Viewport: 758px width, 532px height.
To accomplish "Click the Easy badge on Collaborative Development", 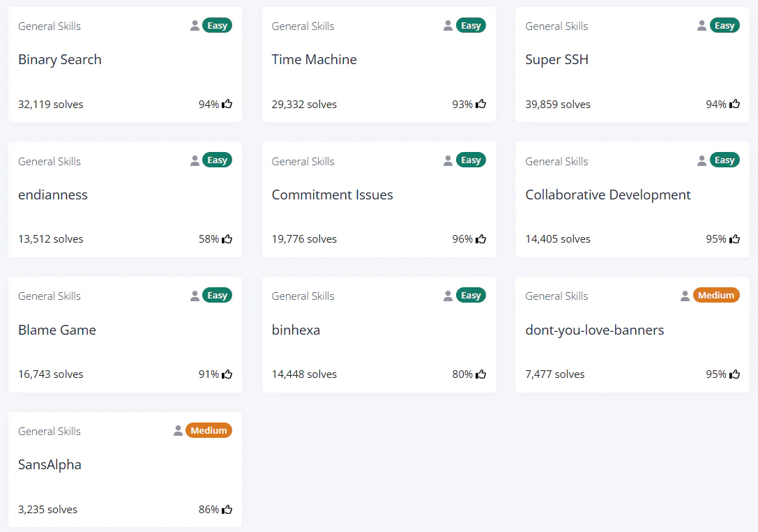I will pyautogui.click(x=725, y=160).
